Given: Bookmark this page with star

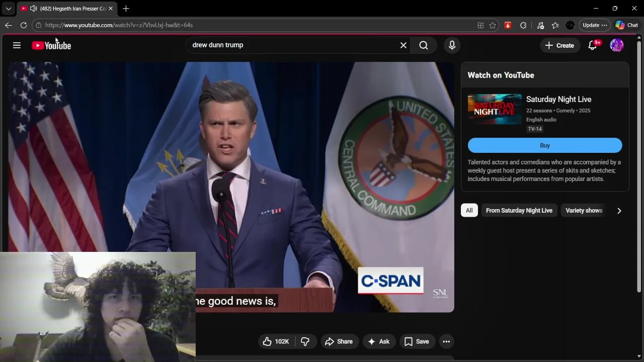Looking at the screenshot, I should pyautogui.click(x=493, y=25).
